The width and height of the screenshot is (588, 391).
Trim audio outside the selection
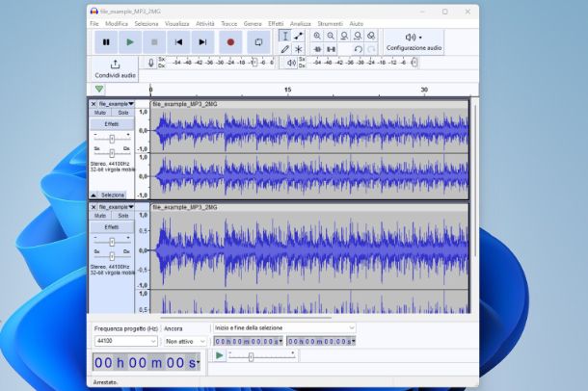click(x=317, y=49)
